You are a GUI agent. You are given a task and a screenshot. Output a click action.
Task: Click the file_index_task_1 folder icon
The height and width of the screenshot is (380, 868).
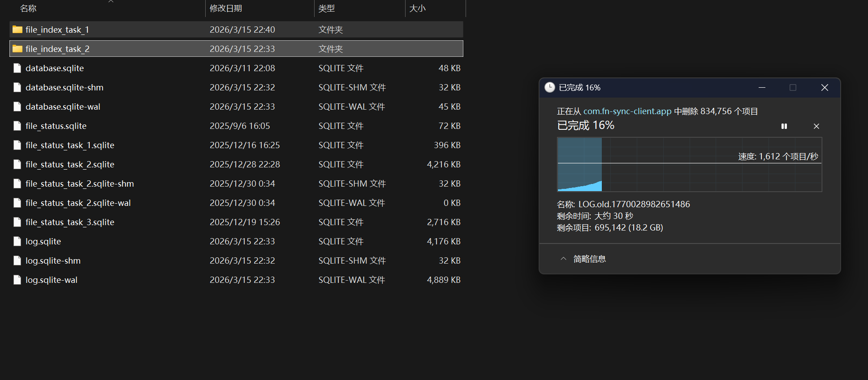pyautogui.click(x=17, y=30)
